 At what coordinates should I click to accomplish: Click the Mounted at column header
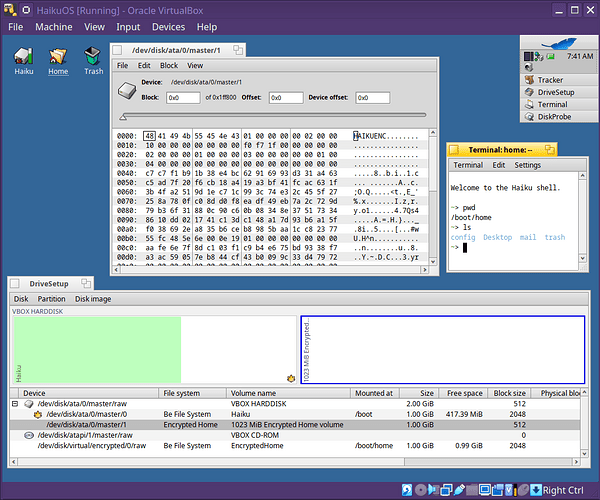(x=375, y=393)
